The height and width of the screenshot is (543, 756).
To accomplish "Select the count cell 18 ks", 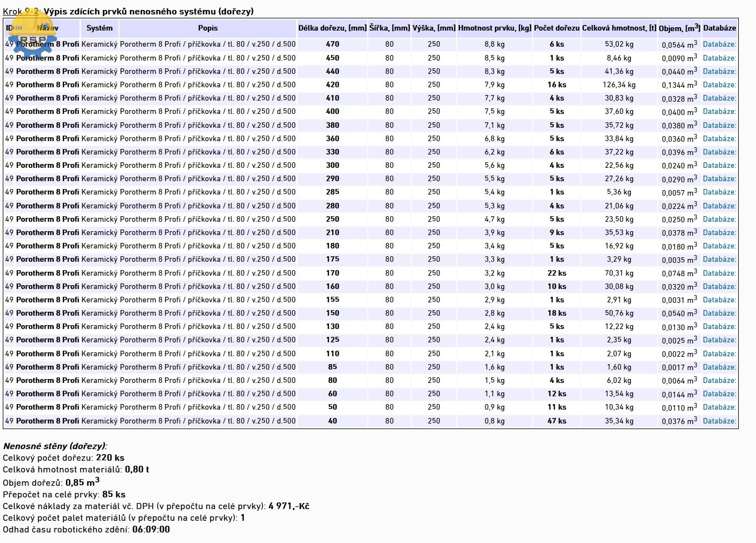I will [557, 313].
